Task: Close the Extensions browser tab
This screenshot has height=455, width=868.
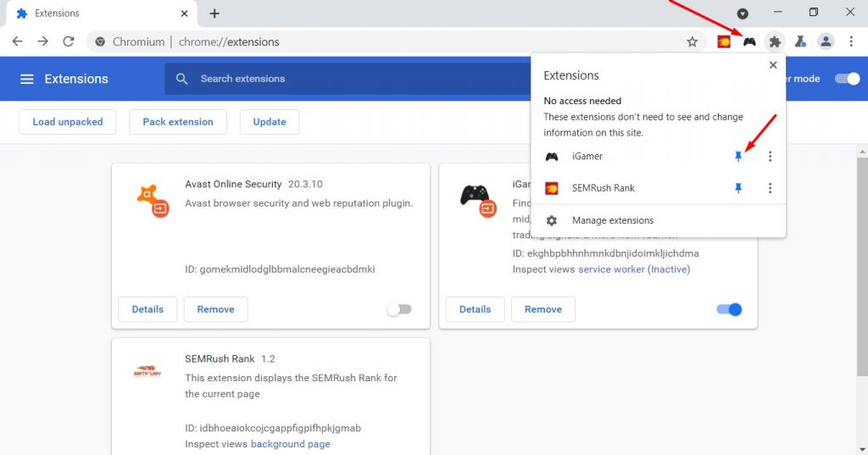Action: 184,14
